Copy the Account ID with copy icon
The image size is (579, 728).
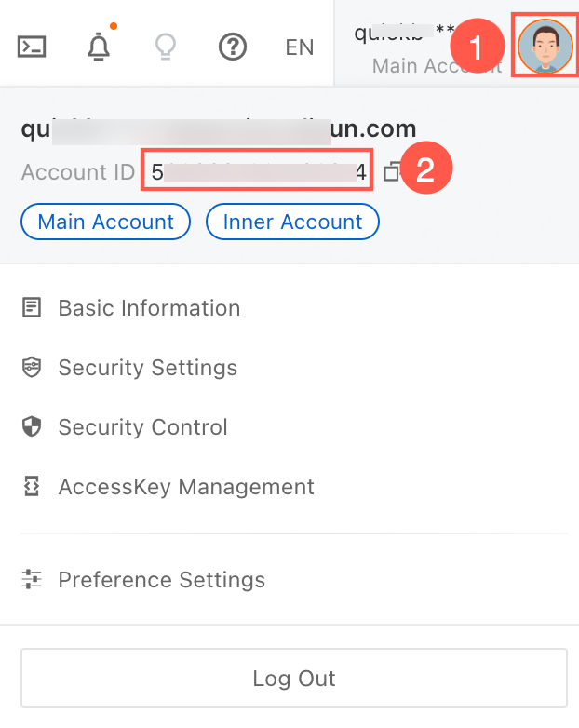point(391,172)
